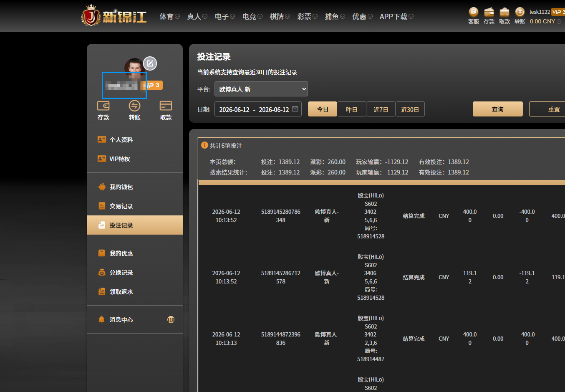Open VIP特权 in the sidebar

135,159
